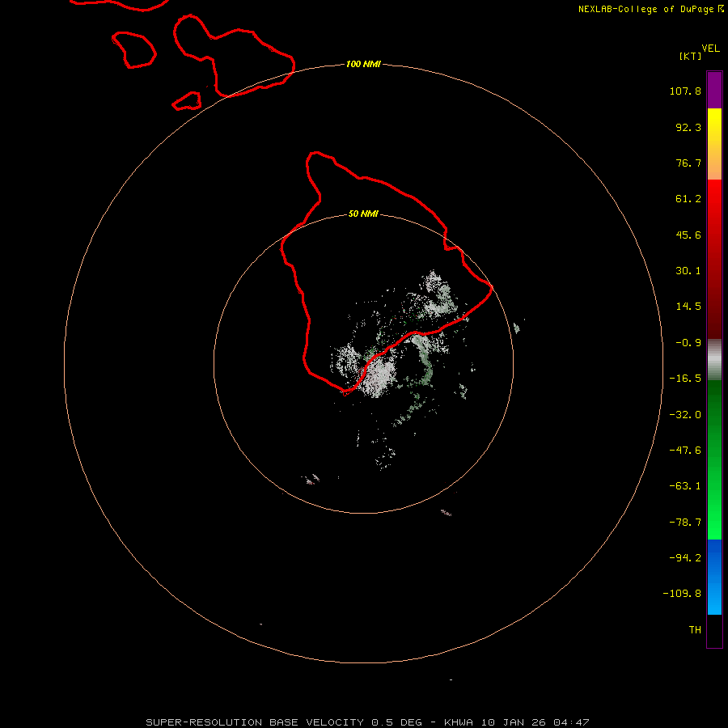This screenshot has height=728, width=728.
Task: Click the -63.1 velocity scale value
Action: pyautogui.click(x=685, y=486)
